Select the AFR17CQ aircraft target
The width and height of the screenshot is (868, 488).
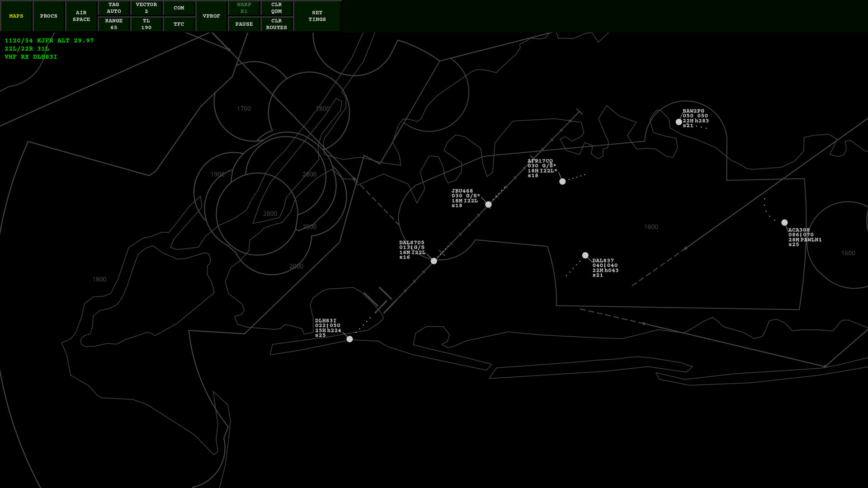pyautogui.click(x=562, y=181)
